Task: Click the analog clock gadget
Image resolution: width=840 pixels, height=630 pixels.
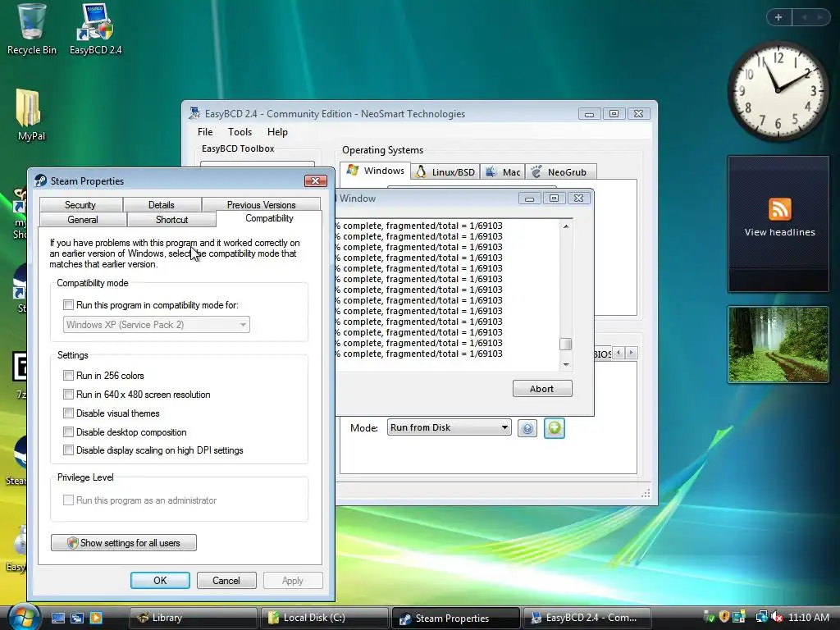Action: pyautogui.click(x=778, y=91)
